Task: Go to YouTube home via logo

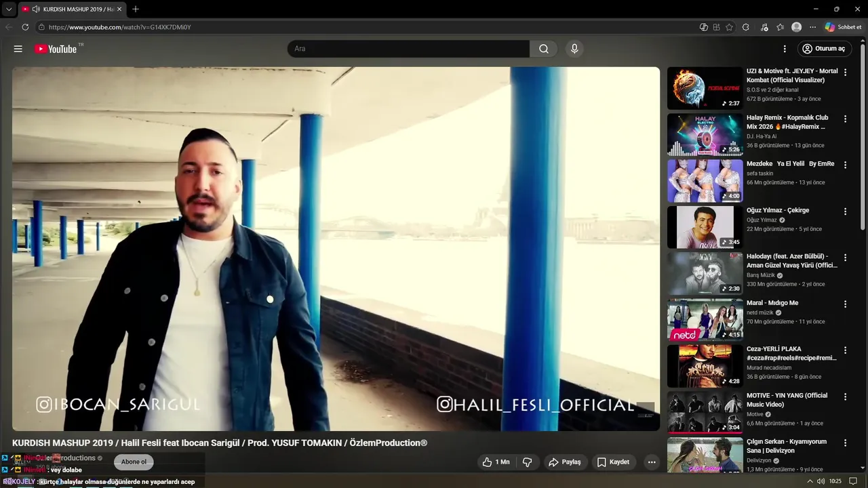Action: (x=56, y=49)
